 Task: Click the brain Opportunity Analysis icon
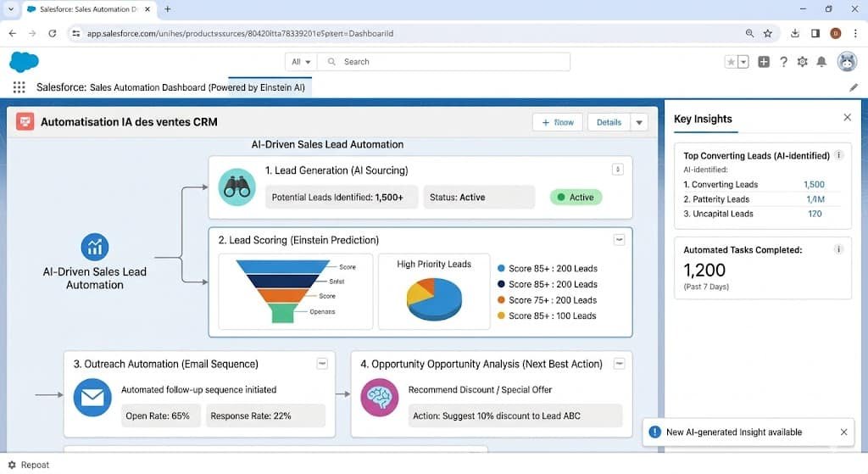pos(379,397)
